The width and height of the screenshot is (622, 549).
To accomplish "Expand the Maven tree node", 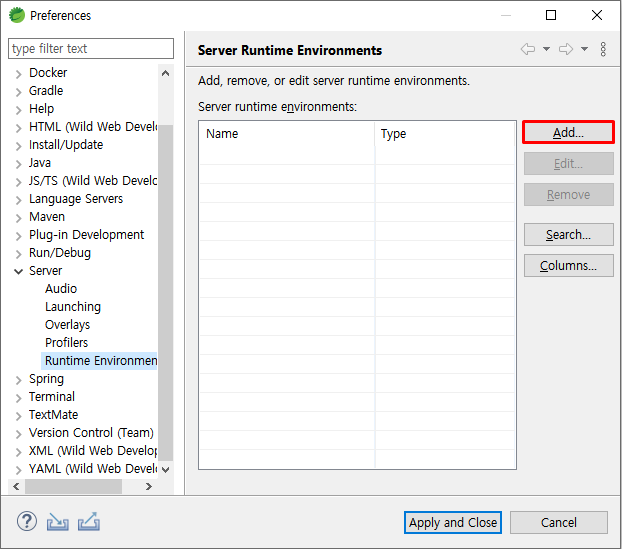I will [18, 218].
